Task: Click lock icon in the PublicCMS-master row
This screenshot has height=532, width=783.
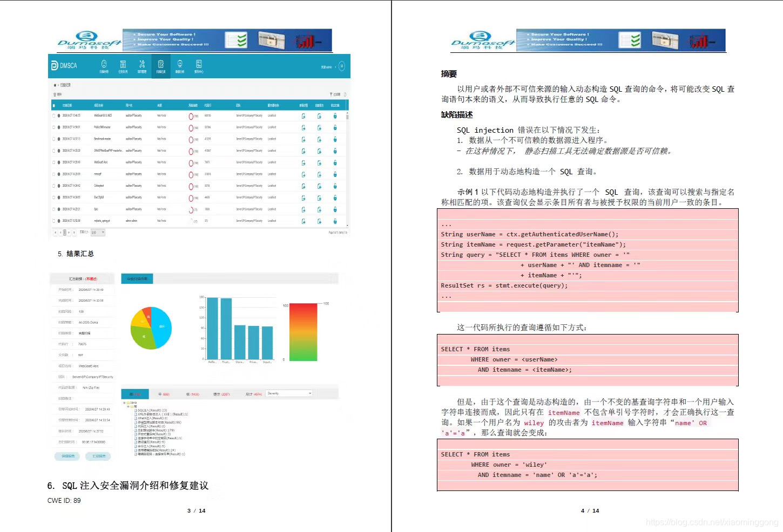Action: click(x=335, y=128)
